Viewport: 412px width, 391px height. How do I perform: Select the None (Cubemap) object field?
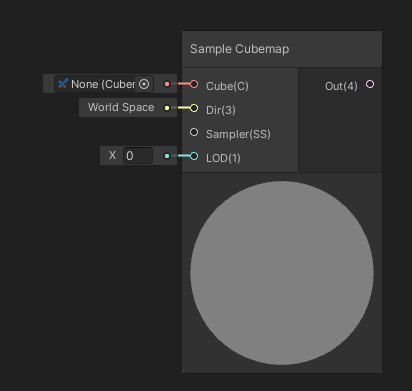pos(104,84)
